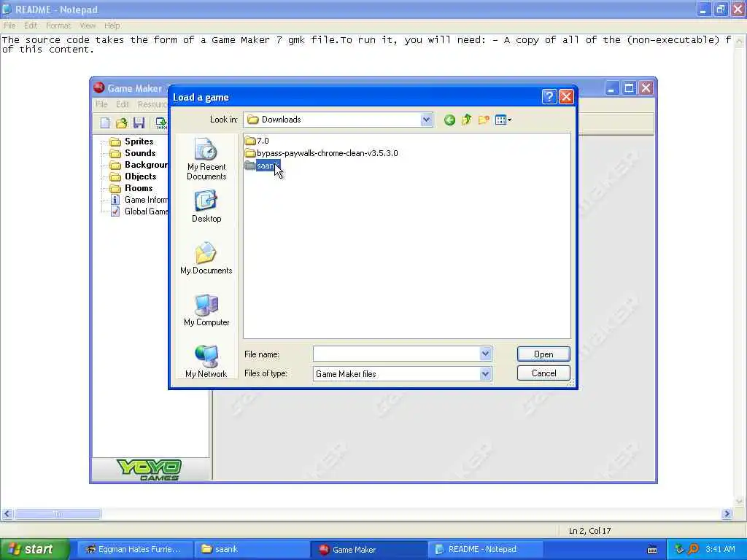Click the File name input field

coord(396,354)
